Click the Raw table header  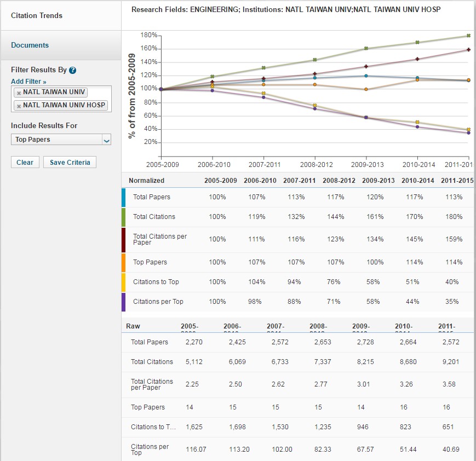click(133, 326)
